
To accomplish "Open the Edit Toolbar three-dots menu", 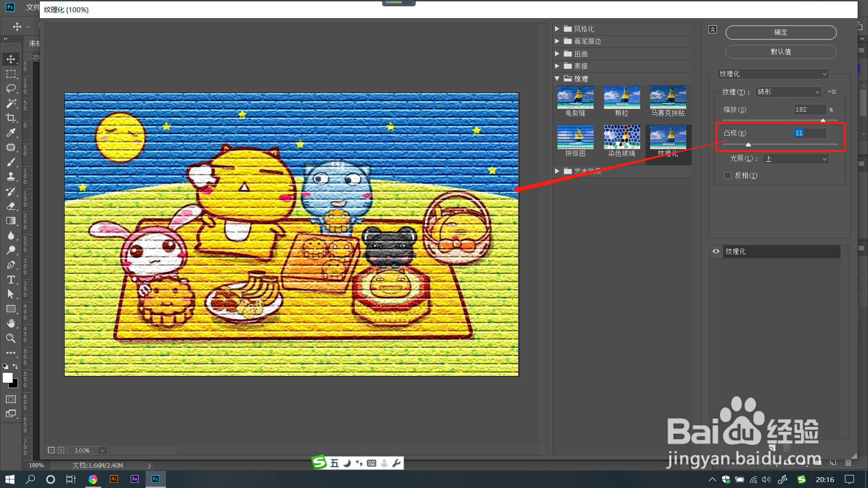I will (x=11, y=353).
